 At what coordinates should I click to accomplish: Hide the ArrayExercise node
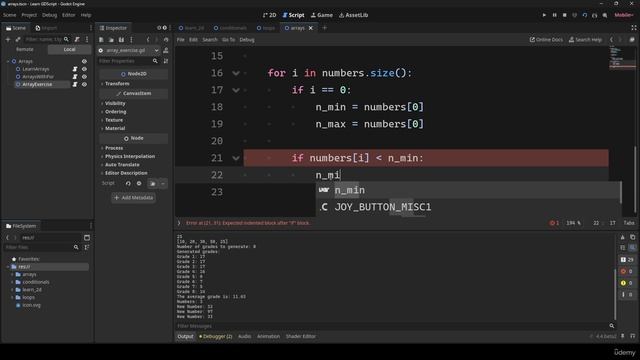[x=84, y=84]
